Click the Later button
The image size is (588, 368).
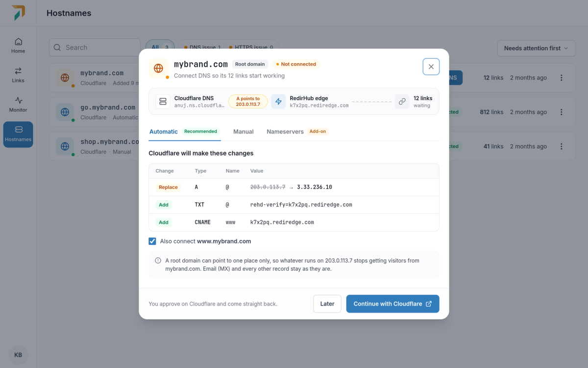pos(327,304)
